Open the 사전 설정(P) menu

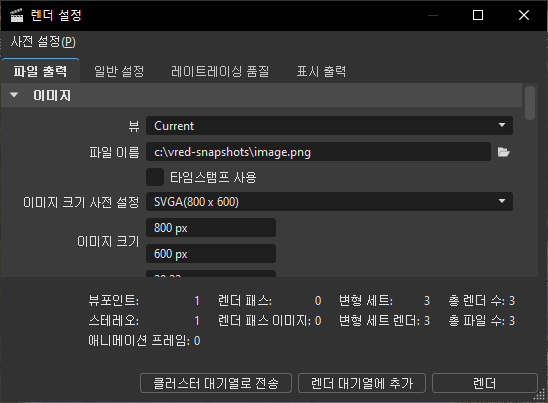point(43,42)
